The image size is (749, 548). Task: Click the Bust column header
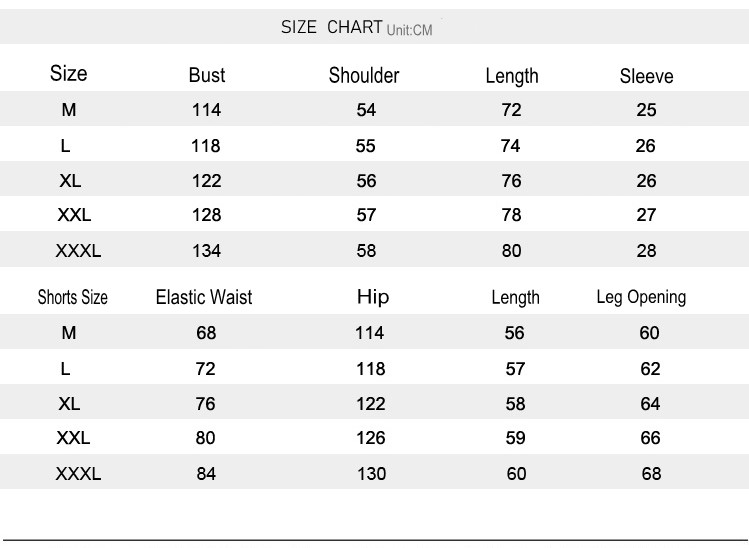tap(207, 75)
